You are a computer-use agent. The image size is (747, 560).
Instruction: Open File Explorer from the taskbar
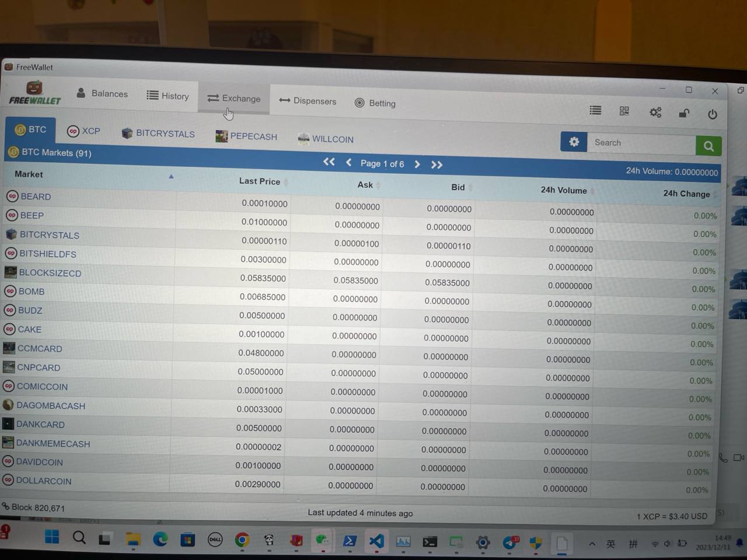133,539
